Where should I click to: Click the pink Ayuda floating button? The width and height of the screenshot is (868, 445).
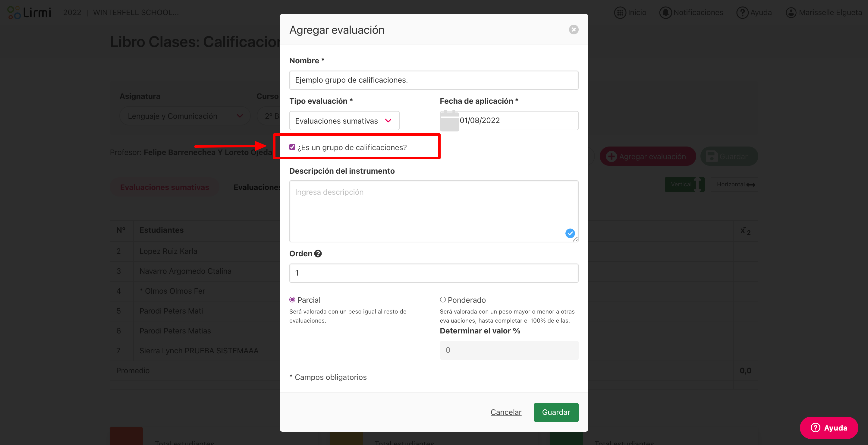click(829, 428)
